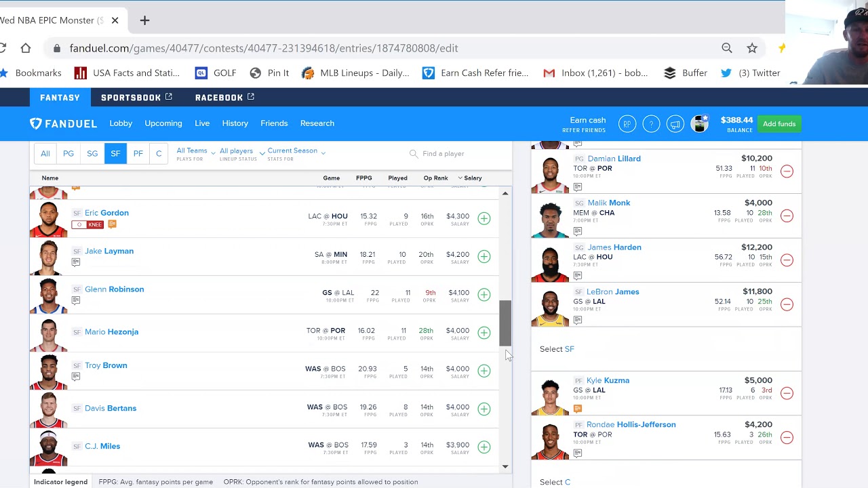Open the help question mark icon
Image resolution: width=868 pixels, height=488 pixels.
[651, 124]
